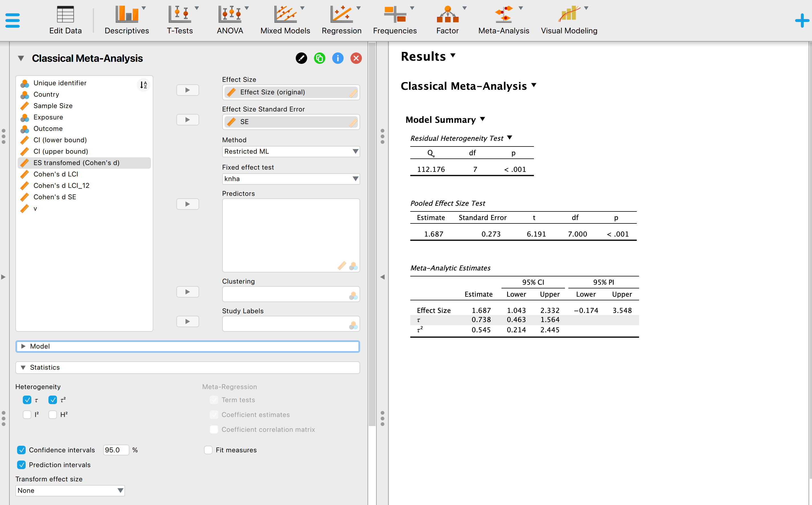The image size is (812, 505).
Task: Open the Method dropdown (Restricted ML)
Action: [291, 152]
